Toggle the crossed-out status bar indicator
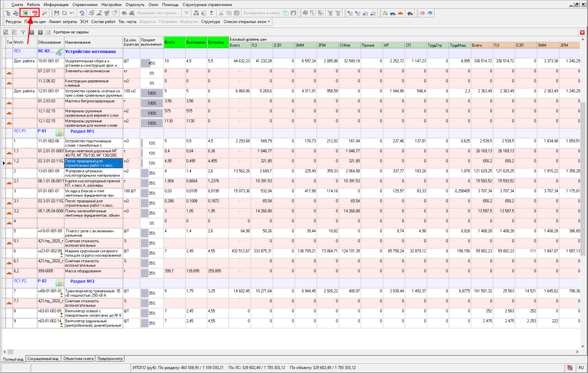The image size is (588, 373). [570, 367]
